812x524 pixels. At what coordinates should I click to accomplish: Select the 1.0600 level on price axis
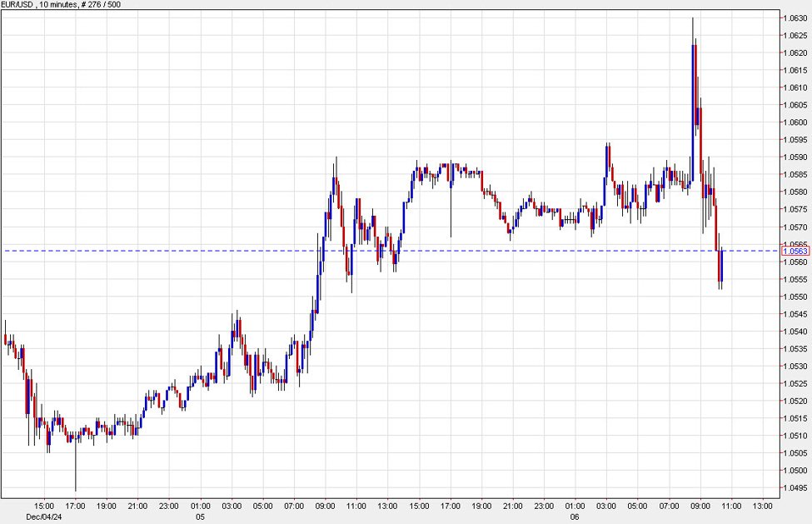point(795,122)
